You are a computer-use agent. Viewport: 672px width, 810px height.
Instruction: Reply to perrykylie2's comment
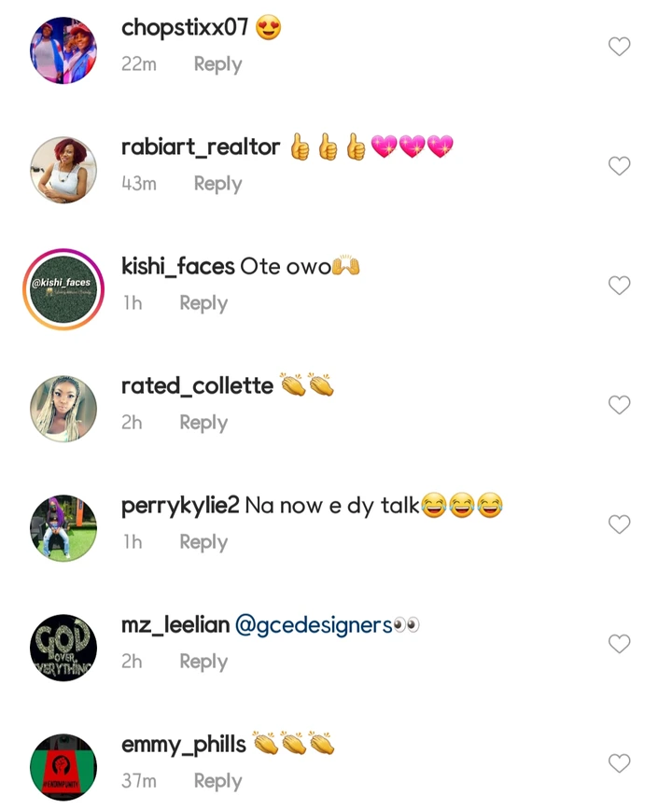tap(203, 542)
